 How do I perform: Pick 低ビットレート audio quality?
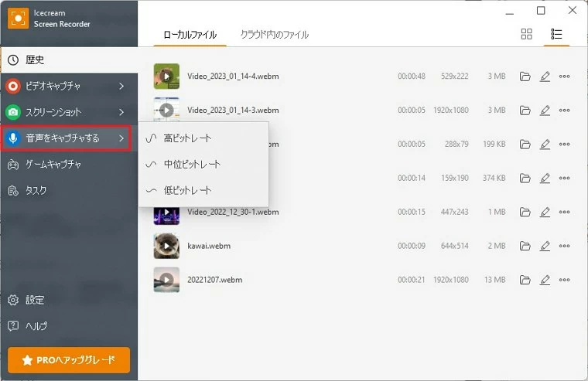click(187, 190)
